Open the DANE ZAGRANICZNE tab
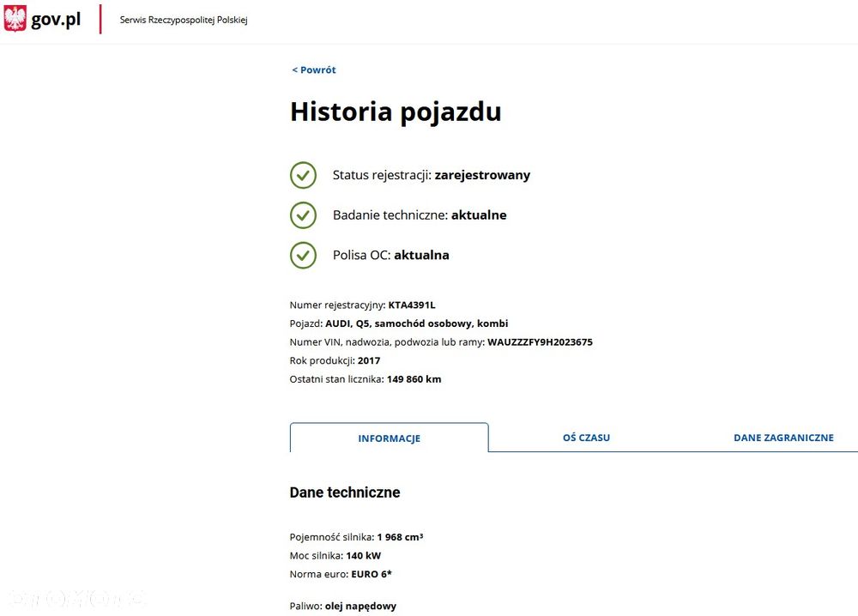Image resolution: width=858 pixels, height=616 pixels. point(783,438)
